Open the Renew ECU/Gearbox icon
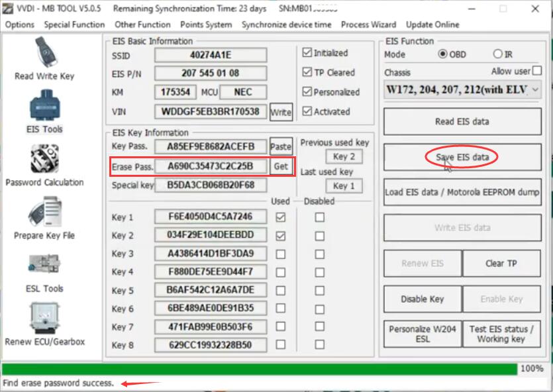Image resolution: width=553 pixels, height=392 pixels. (44, 318)
